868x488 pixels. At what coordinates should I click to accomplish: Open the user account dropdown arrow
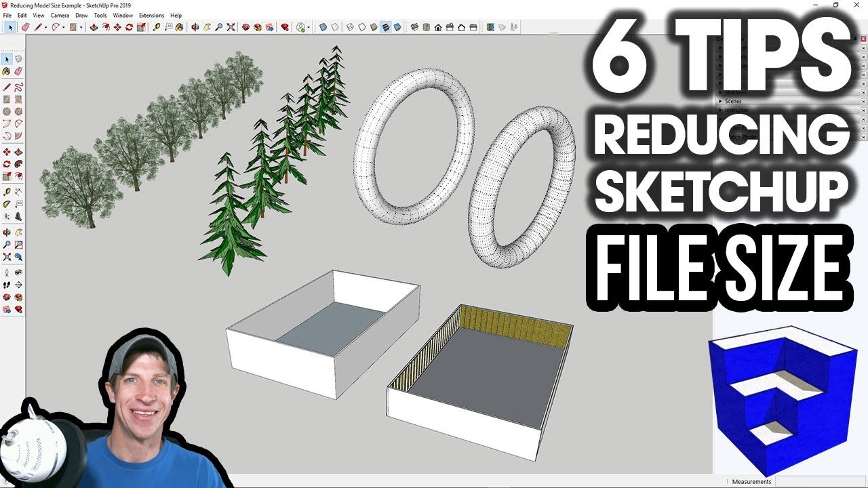pyautogui.click(x=309, y=27)
